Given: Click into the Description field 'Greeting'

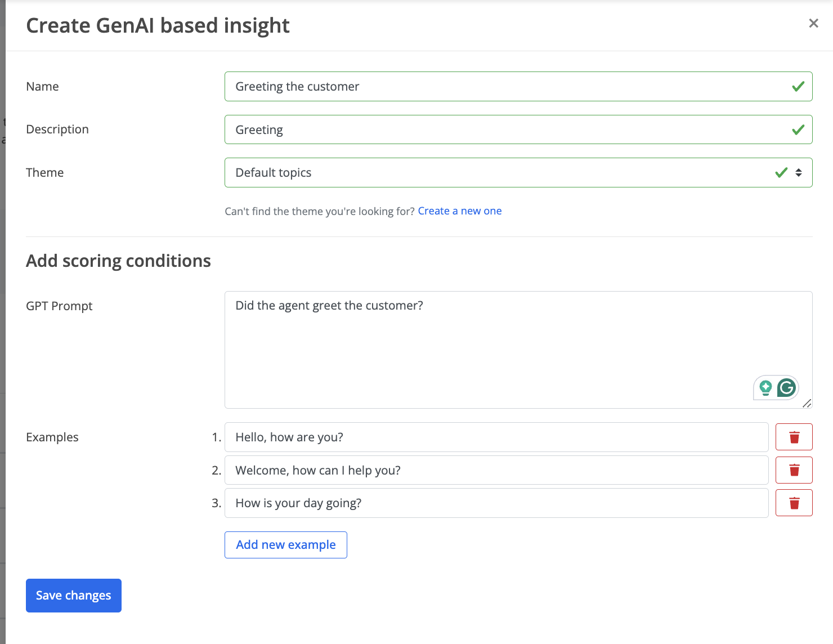Looking at the screenshot, I should point(518,129).
